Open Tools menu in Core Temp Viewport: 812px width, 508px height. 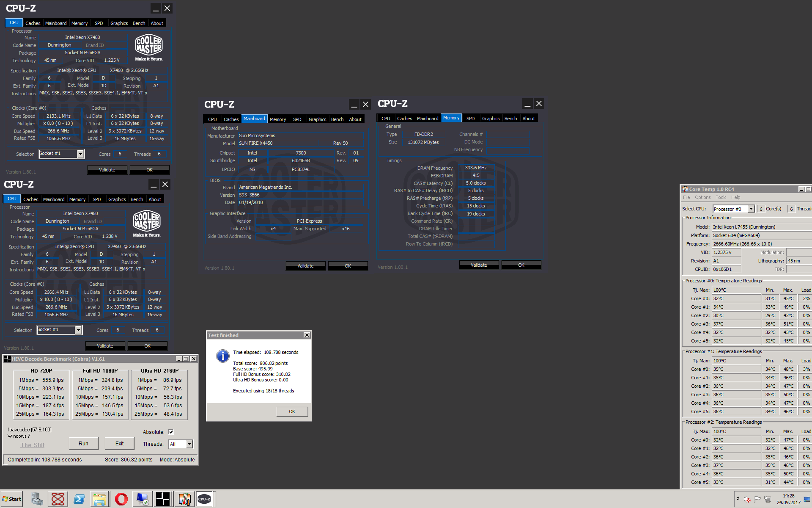point(721,197)
